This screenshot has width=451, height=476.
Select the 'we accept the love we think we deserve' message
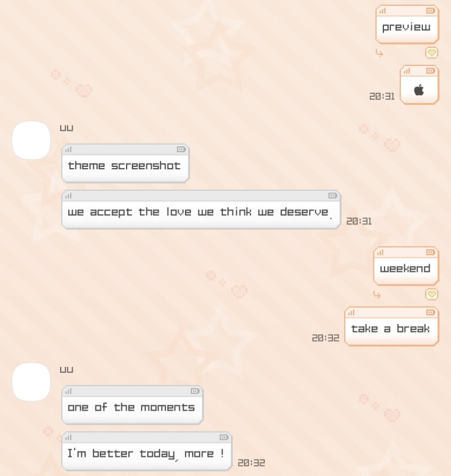pos(201,210)
